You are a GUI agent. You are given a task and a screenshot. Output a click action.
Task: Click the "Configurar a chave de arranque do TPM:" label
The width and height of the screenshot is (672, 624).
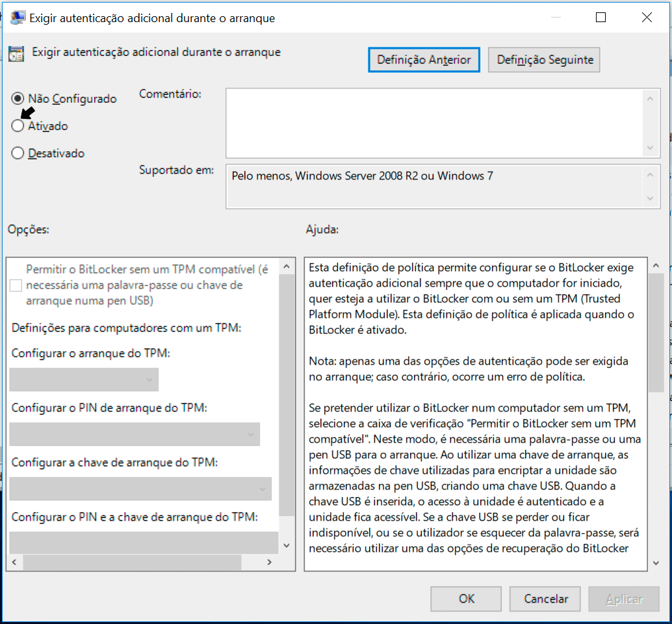click(115, 462)
